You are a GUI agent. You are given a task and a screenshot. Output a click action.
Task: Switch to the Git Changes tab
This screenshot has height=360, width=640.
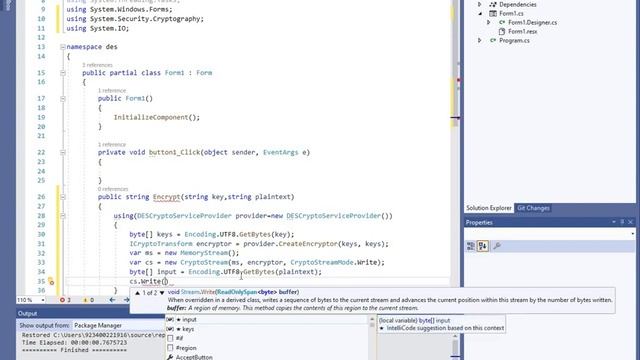pos(533,208)
